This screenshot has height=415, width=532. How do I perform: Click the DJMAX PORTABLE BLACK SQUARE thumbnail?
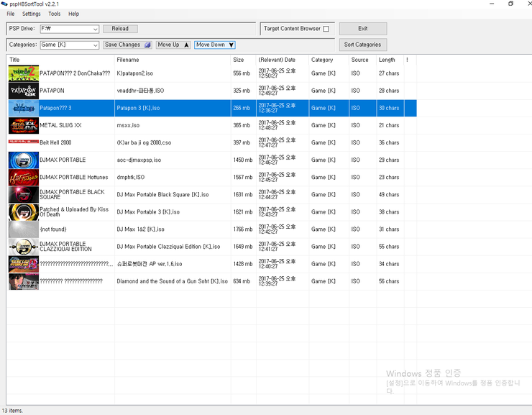click(x=24, y=194)
